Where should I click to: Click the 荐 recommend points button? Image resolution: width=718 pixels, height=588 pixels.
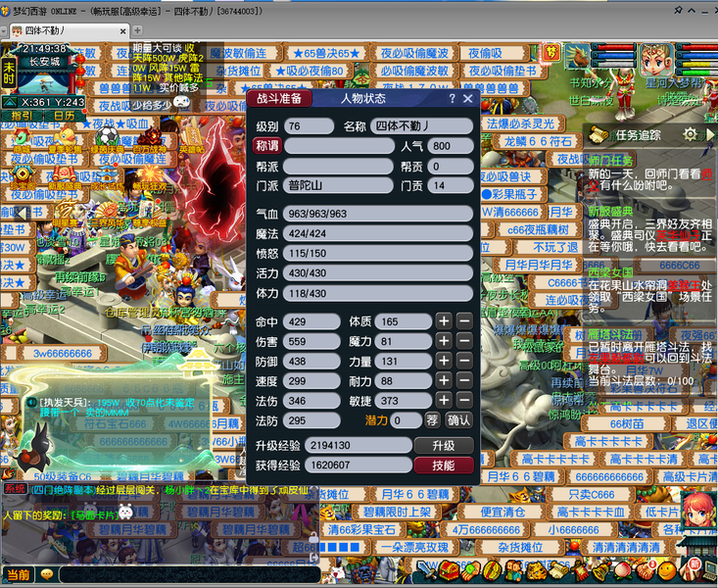point(432,420)
